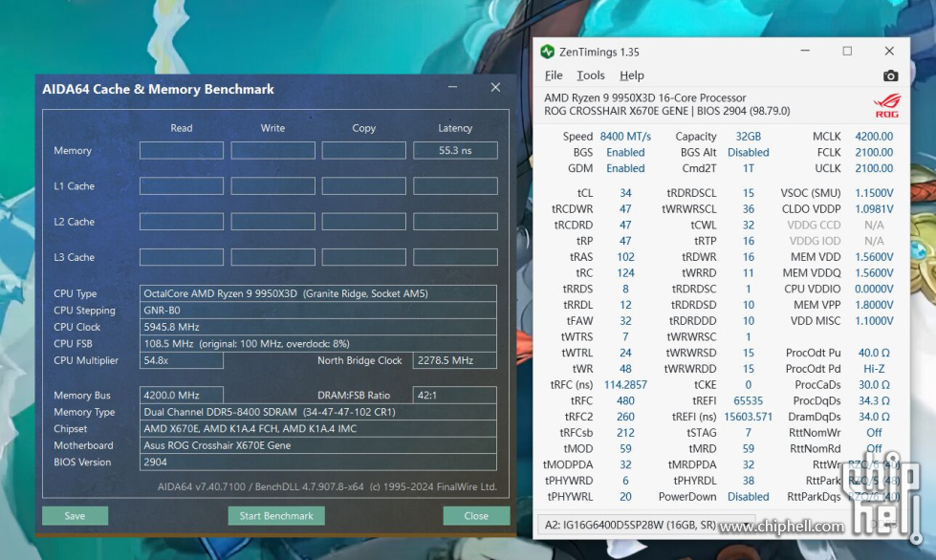The height and width of the screenshot is (560, 936).
Task: Click the MEM VPP 1.8000V value
Action: pyautogui.click(x=874, y=305)
